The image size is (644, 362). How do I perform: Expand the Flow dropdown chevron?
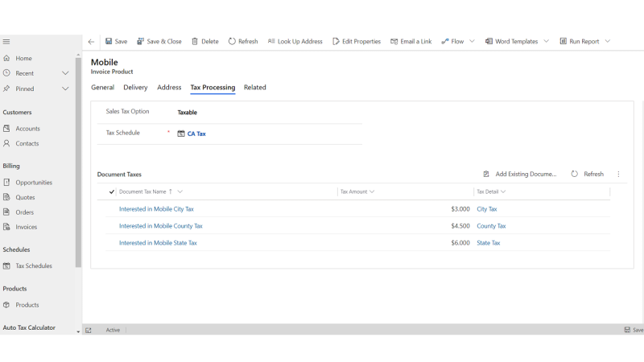click(x=472, y=41)
